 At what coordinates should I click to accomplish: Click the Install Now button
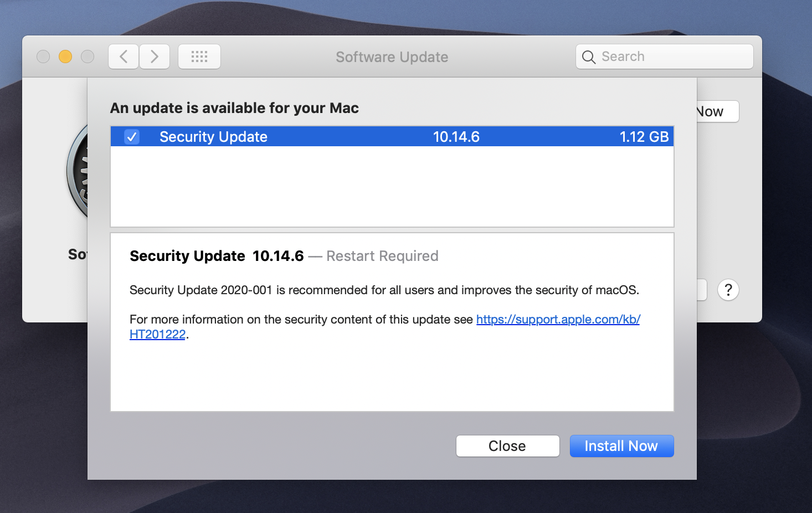pos(621,446)
